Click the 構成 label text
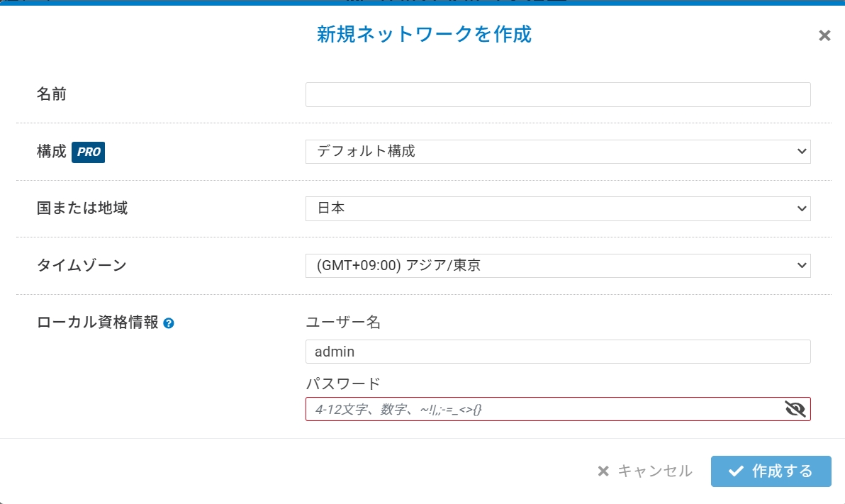The image size is (845, 504). coord(52,152)
